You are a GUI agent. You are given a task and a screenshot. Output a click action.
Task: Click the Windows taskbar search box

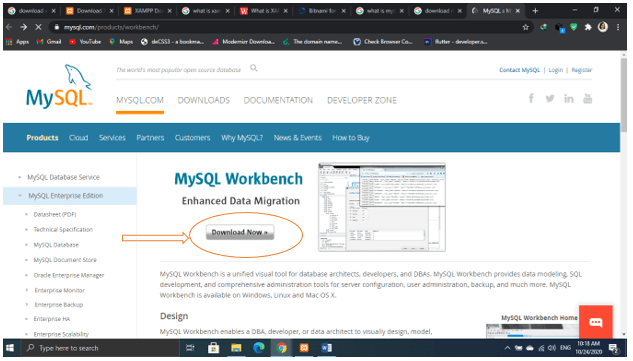(x=99, y=349)
